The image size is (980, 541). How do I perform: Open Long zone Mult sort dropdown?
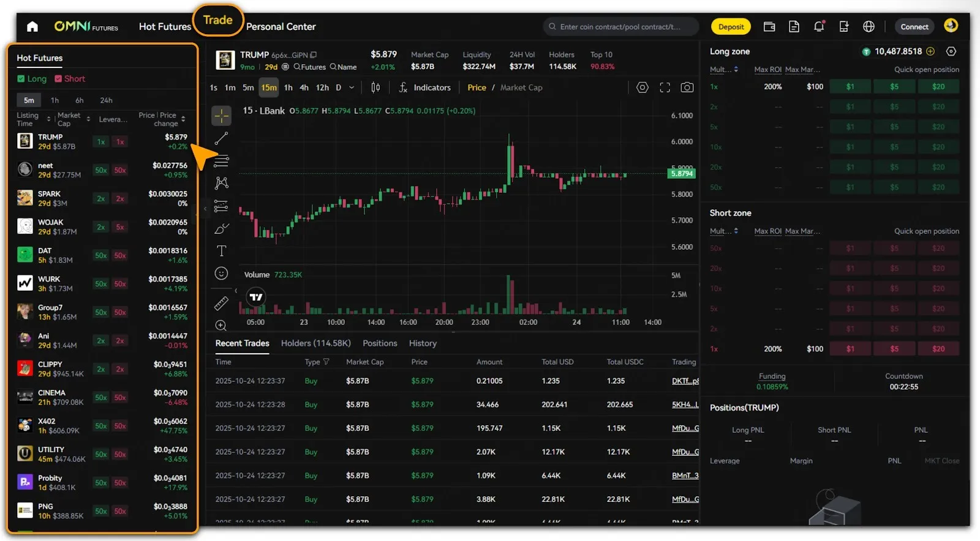pos(736,70)
